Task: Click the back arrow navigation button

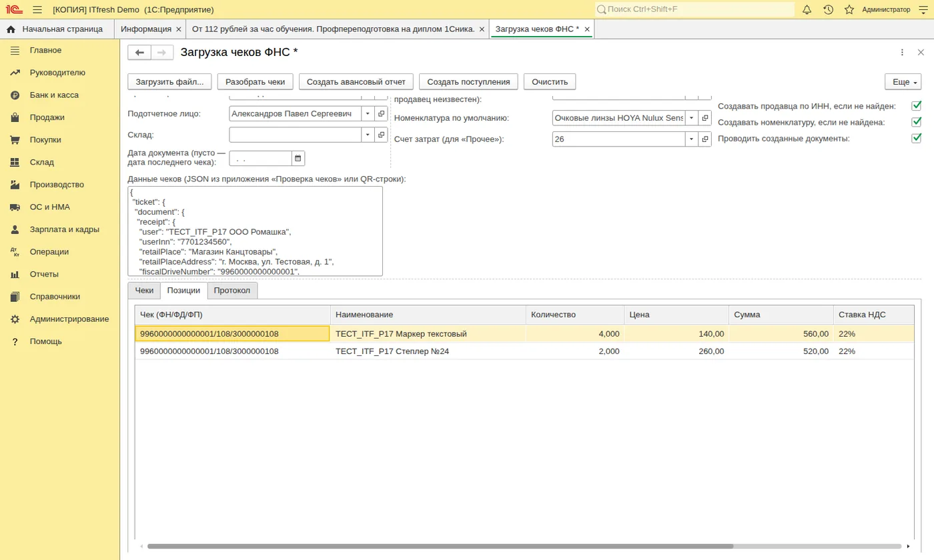Action: click(x=139, y=53)
